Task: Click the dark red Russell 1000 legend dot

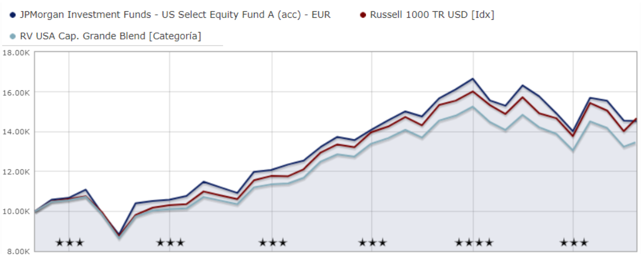Action: coord(363,15)
